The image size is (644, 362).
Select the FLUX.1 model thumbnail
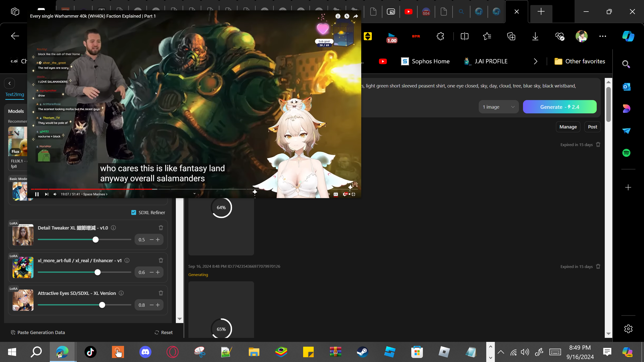[x=18, y=141]
